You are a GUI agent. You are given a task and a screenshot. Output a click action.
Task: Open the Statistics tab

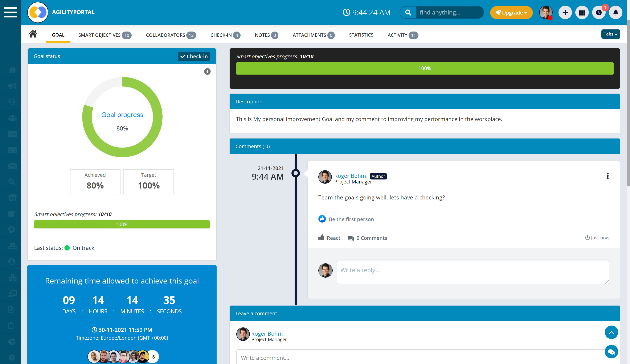(x=361, y=35)
